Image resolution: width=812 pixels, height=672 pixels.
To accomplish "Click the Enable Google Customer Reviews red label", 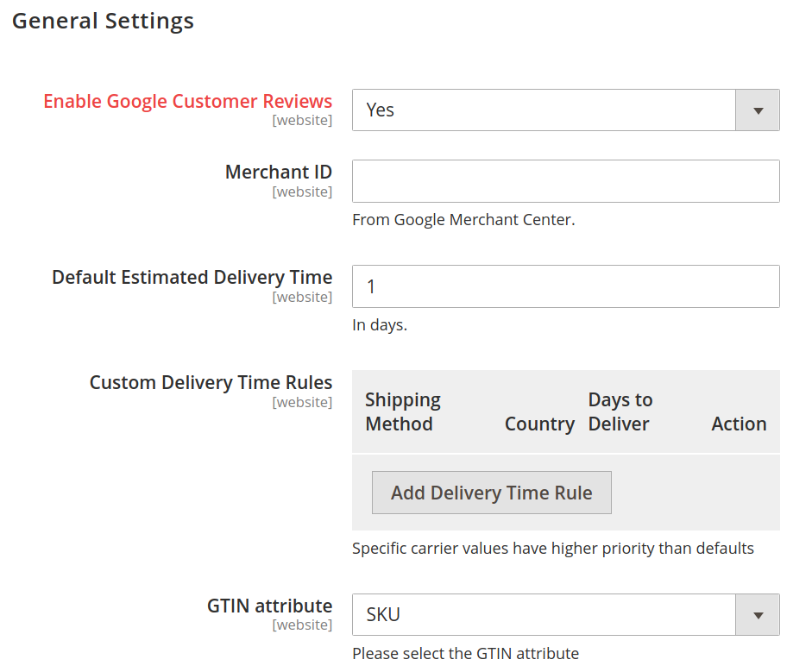I will (187, 102).
